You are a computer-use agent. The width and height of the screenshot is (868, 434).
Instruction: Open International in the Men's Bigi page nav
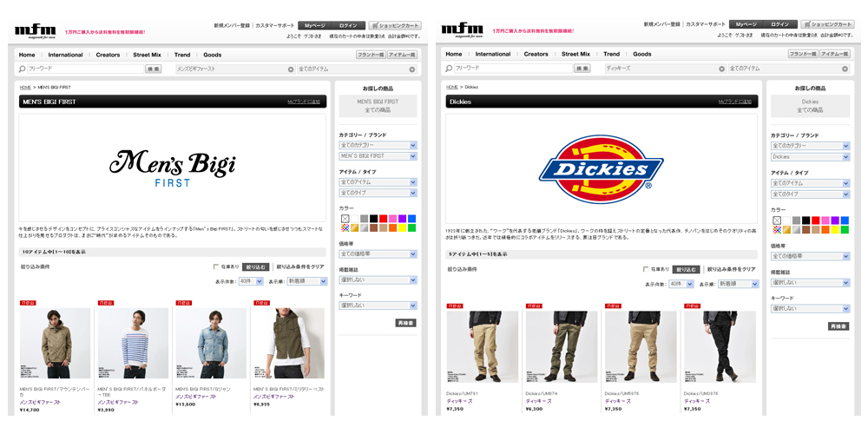click(65, 55)
